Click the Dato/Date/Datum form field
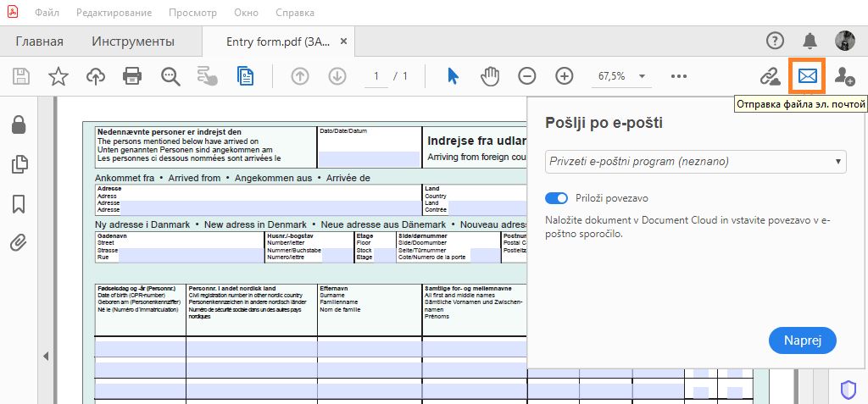Screen dimensions: 868x404 pos(369,159)
